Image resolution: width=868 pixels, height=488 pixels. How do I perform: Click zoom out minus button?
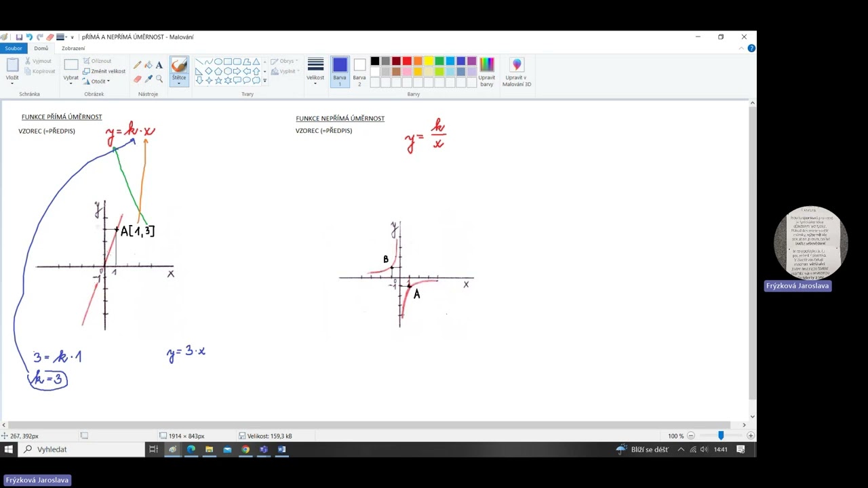[x=691, y=436]
